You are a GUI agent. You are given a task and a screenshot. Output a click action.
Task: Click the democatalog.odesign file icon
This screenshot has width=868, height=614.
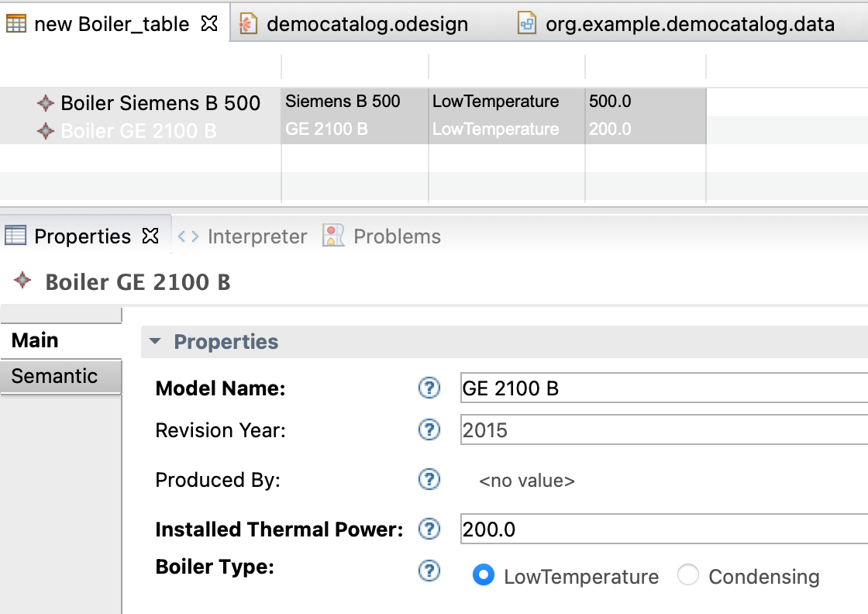pyautogui.click(x=248, y=23)
